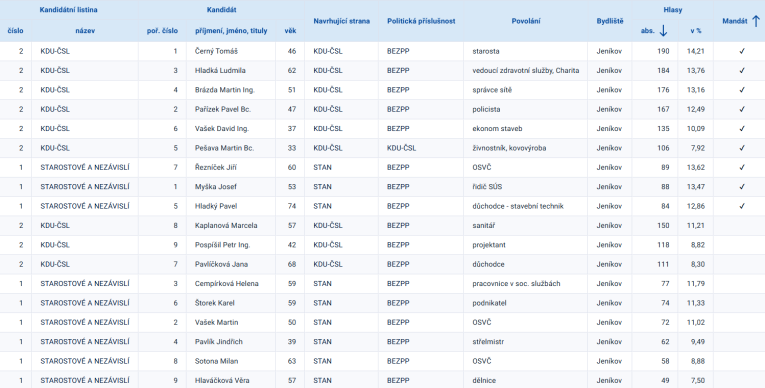
Task: Click the mandate checkmark for Černý Tomáš
Action: coord(742,51)
